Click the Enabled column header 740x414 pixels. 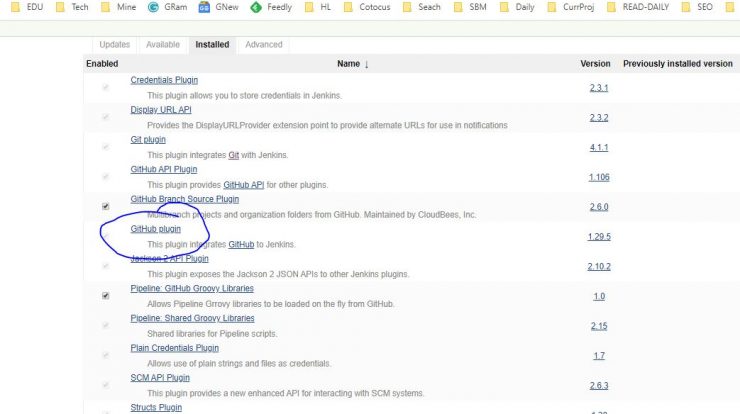pos(102,64)
